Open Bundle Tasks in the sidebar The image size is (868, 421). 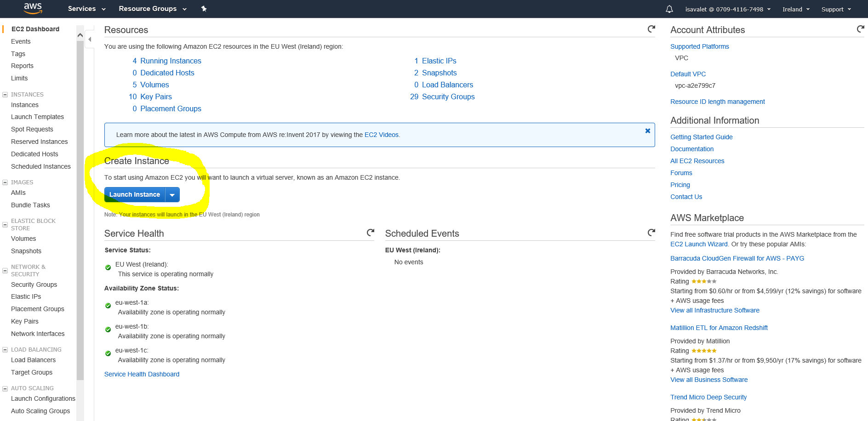[30, 205]
